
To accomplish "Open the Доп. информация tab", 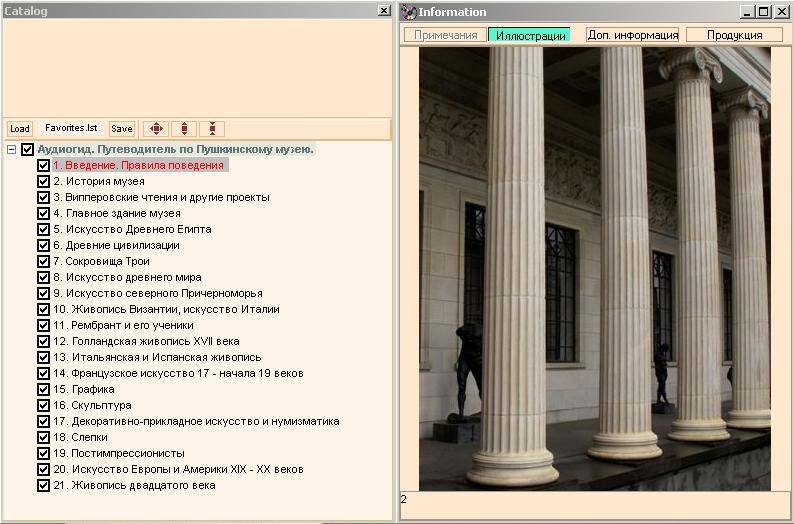I will click(632, 35).
